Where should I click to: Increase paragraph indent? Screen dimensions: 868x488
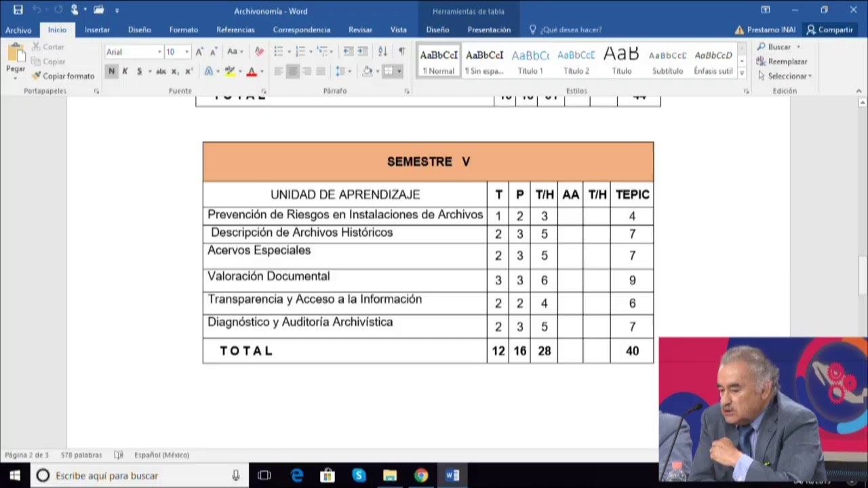point(363,52)
